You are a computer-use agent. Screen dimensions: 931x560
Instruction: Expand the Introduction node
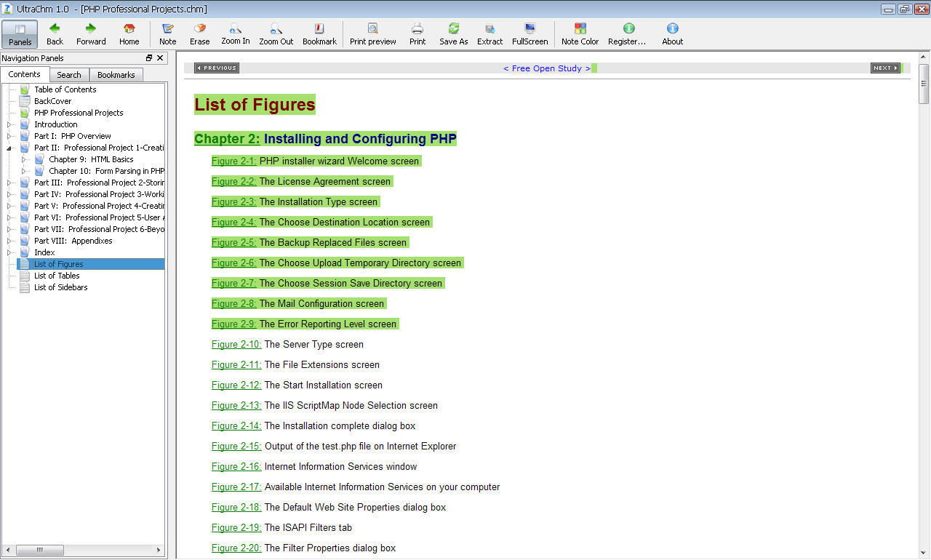[x=9, y=124]
